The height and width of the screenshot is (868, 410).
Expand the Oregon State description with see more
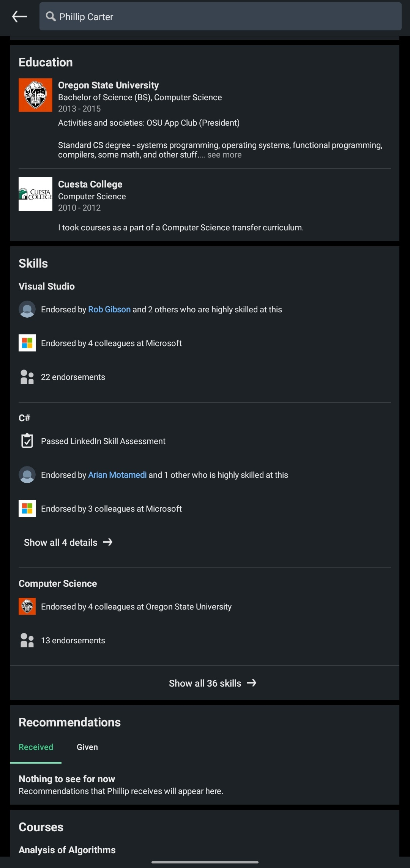click(224, 155)
